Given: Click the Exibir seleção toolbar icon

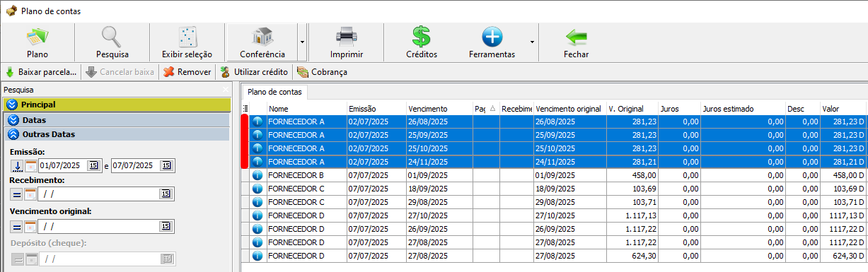Looking at the screenshot, I should click(x=187, y=37).
